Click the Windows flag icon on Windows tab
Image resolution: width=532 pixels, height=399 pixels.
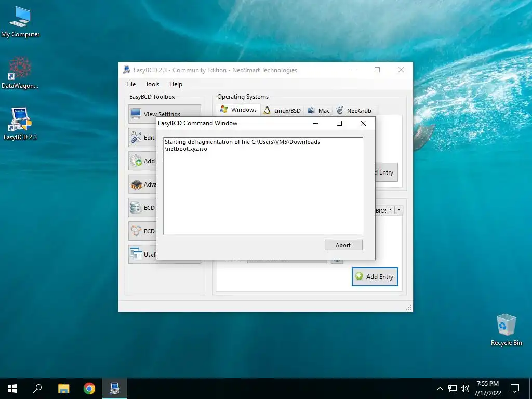pos(223,109)
